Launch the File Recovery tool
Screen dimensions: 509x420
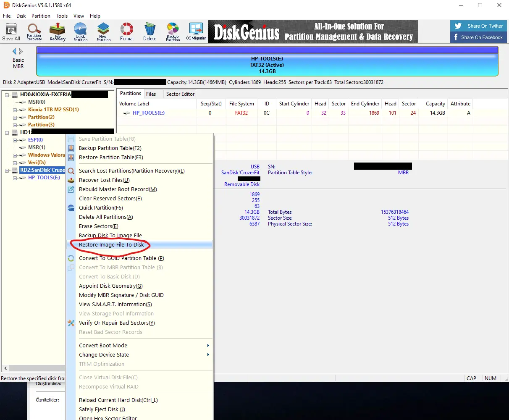tap(58, 32)
